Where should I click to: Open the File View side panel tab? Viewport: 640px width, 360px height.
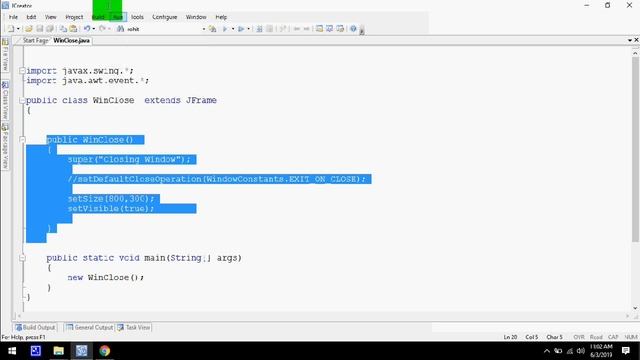(x=5, y=56)
